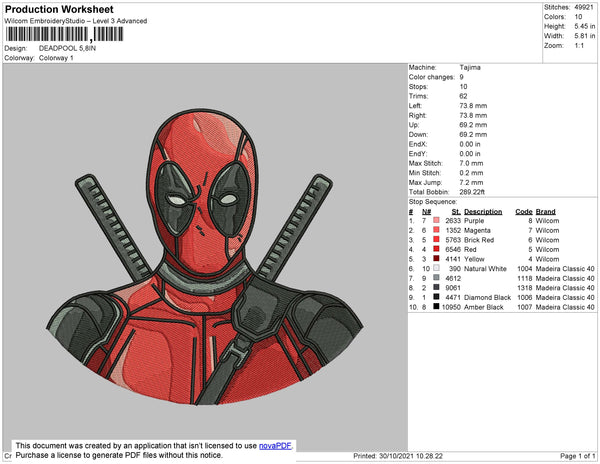Click the dark swatch for code 1318
The width and height of the screenshot is (600, 464).
(x=436, y=288)
